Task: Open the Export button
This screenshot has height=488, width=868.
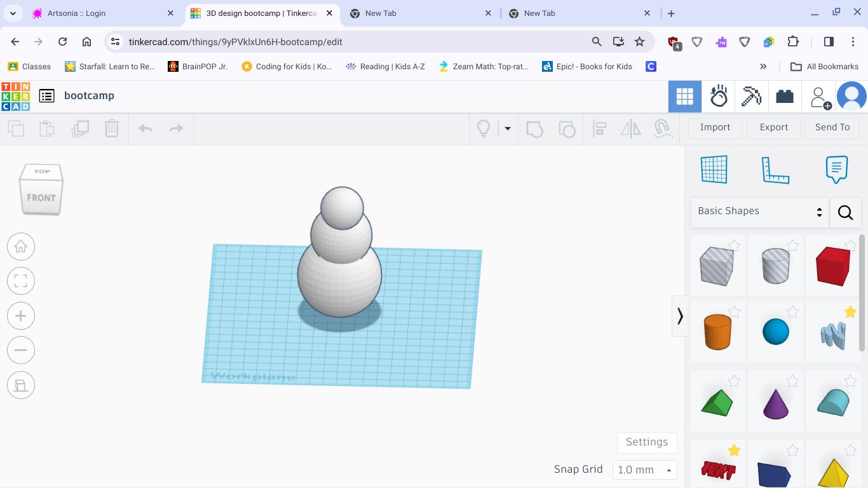Action: 773,128
